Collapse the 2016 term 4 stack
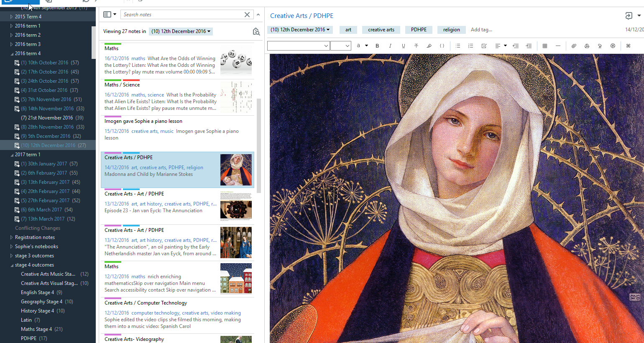The height and width of the screenshot is (343, 644). 12,53
